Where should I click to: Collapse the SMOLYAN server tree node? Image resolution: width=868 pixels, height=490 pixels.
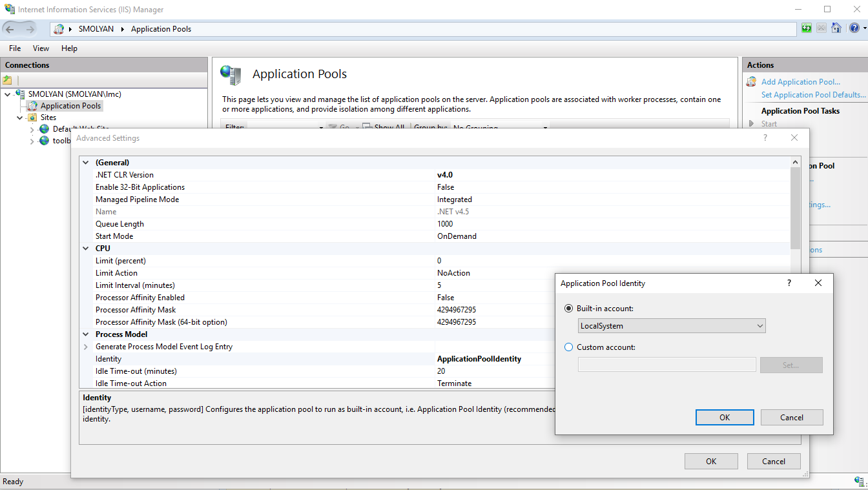point(8,94)
